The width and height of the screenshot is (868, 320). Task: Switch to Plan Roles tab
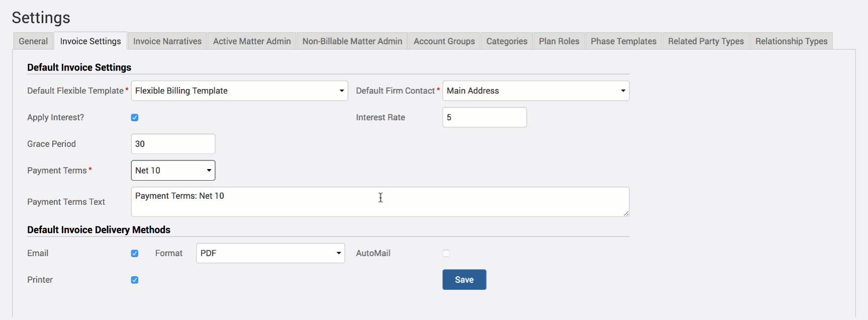tap(559, 41)
